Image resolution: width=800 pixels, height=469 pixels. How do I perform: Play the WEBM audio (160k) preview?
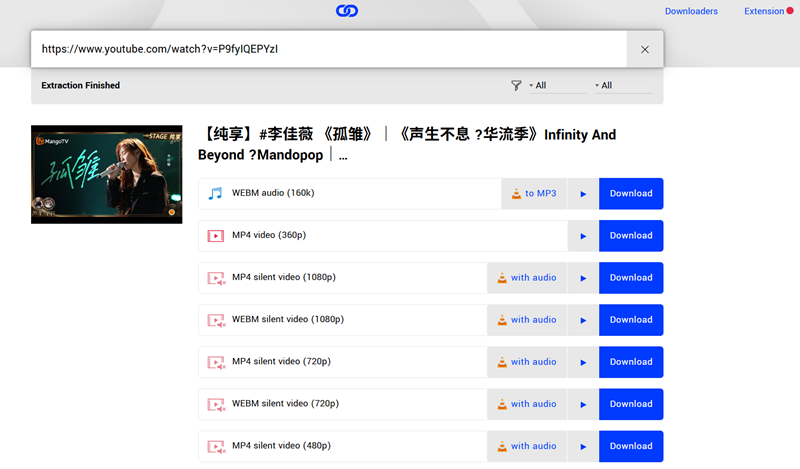click(x=583, y=193)
